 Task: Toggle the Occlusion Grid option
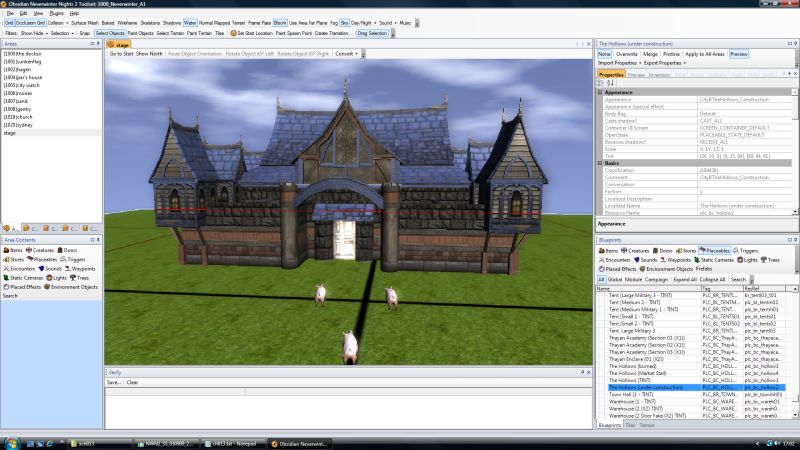click(31, 23)
